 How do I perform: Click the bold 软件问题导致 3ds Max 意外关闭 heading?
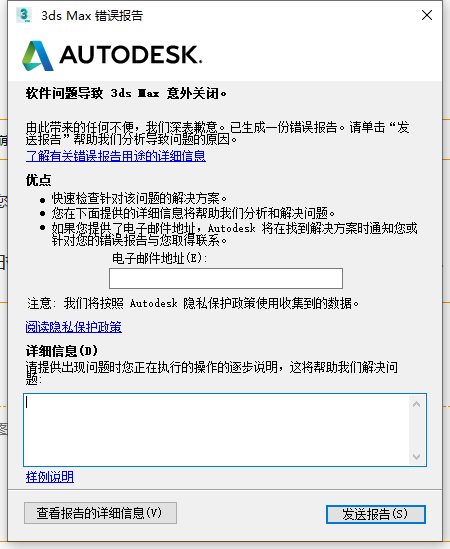point(126,93)
